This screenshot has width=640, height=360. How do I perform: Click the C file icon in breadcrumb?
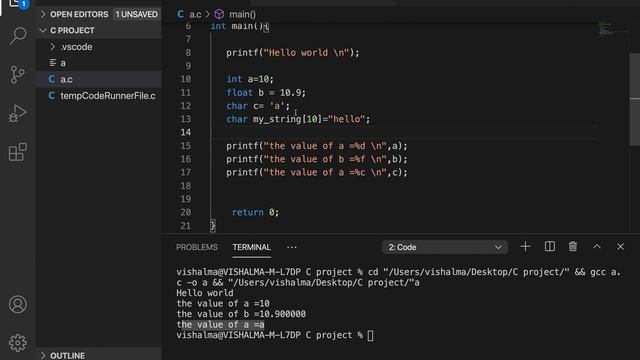pos(180,14)
